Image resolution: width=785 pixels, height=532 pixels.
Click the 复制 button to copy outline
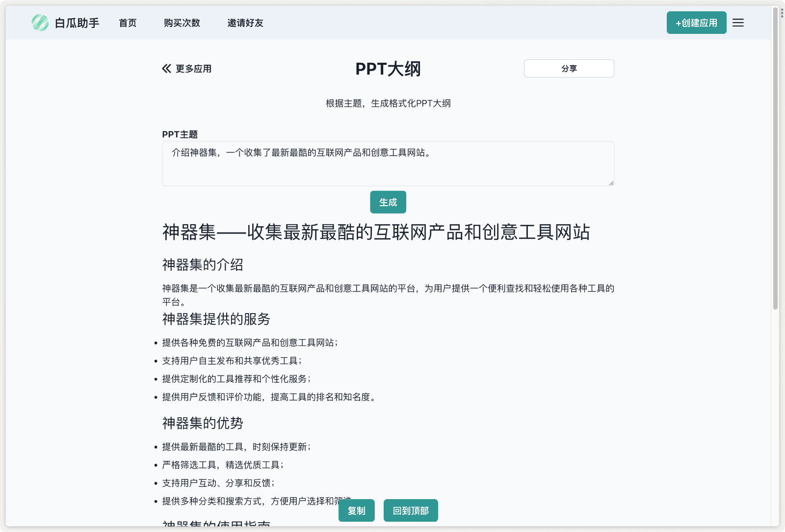click(x=356, y=510)
